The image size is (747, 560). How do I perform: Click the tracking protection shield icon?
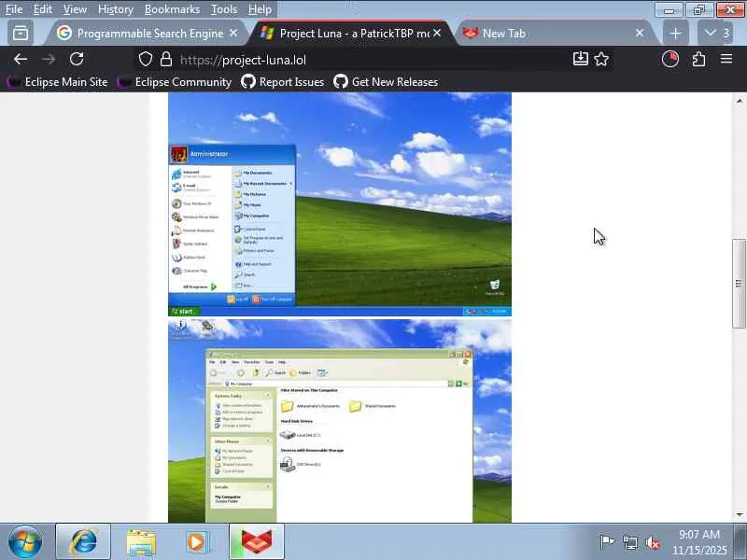coord(146,60)
